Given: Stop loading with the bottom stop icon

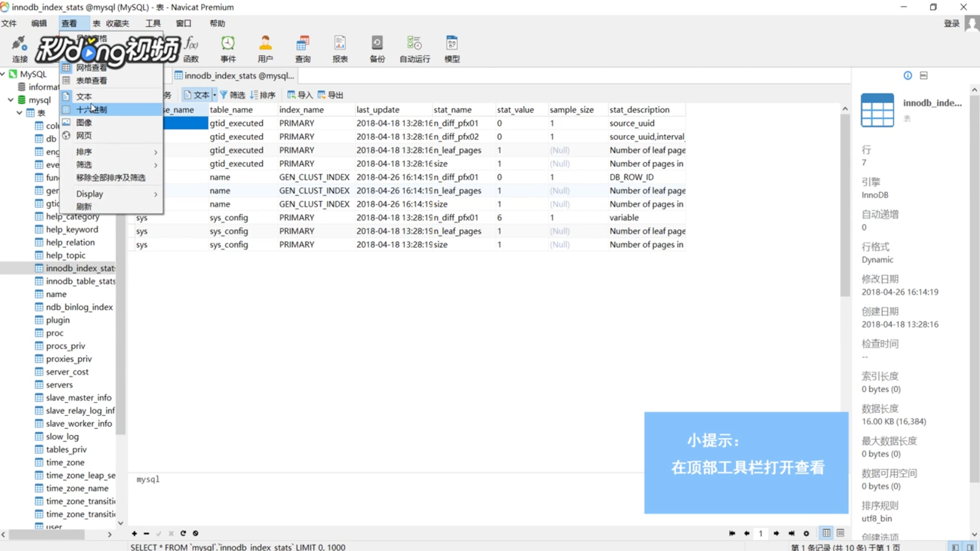Looking at the screenshot, I should coord(195,533).
